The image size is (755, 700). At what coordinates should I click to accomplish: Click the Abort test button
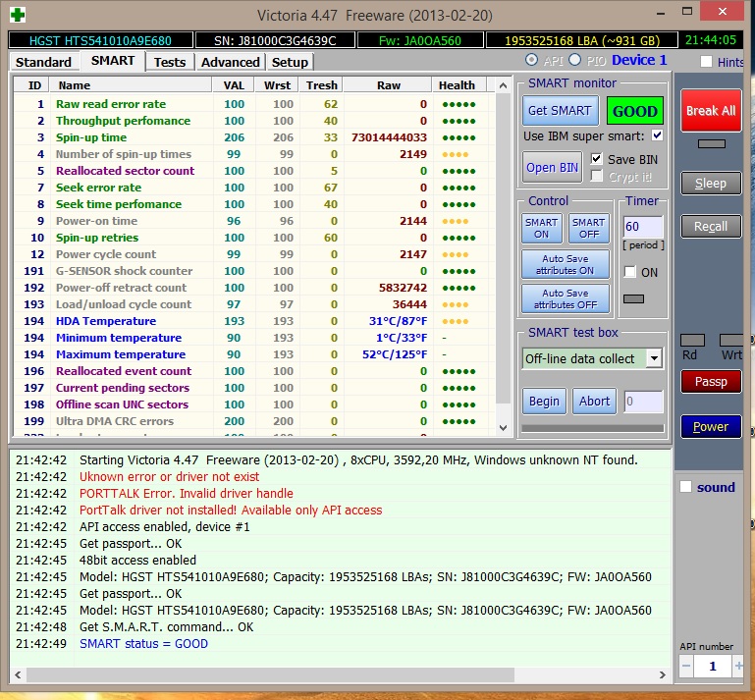[x=594, y=401]
